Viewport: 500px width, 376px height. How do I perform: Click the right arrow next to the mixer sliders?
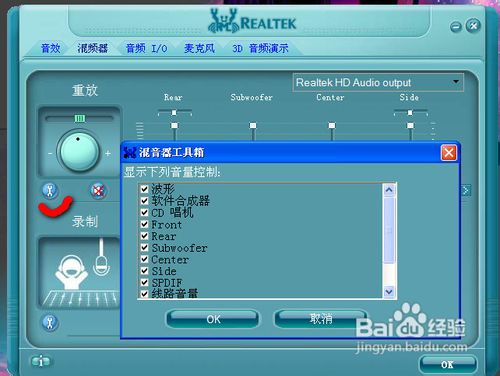coord(466,191)
